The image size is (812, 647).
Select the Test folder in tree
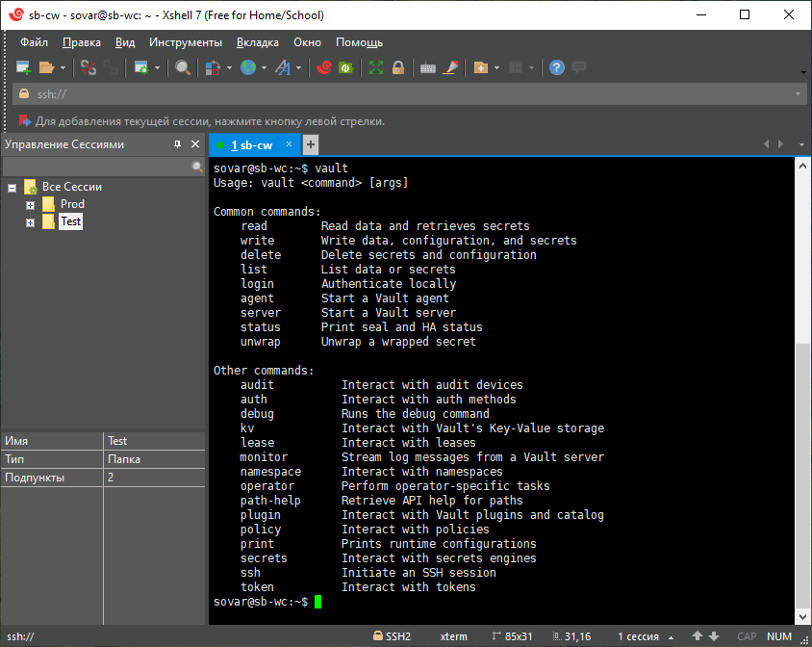[70, 221]
